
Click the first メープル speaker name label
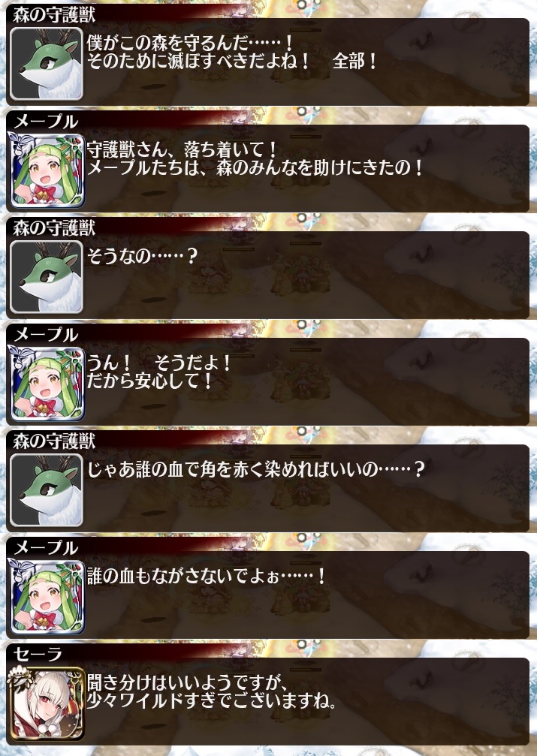coord(46,122)
